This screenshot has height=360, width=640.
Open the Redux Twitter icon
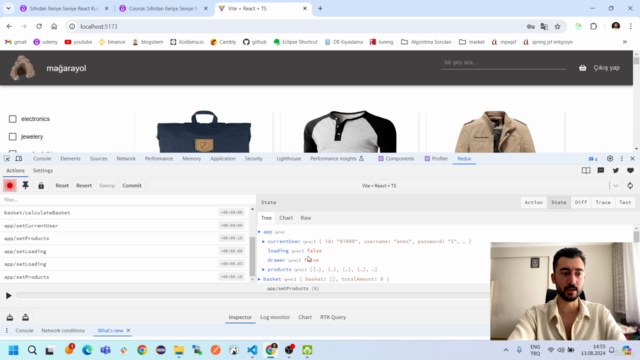point(616,171)
